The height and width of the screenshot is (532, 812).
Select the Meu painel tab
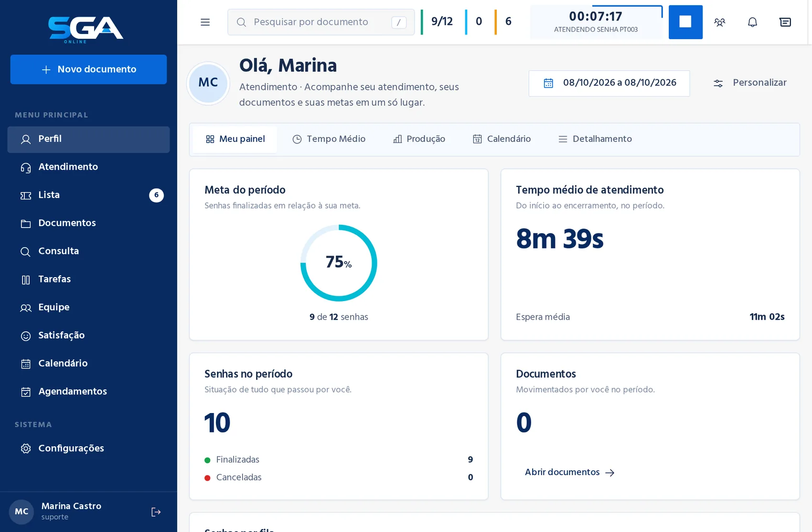pyautogui.click(x=235, y=139)
